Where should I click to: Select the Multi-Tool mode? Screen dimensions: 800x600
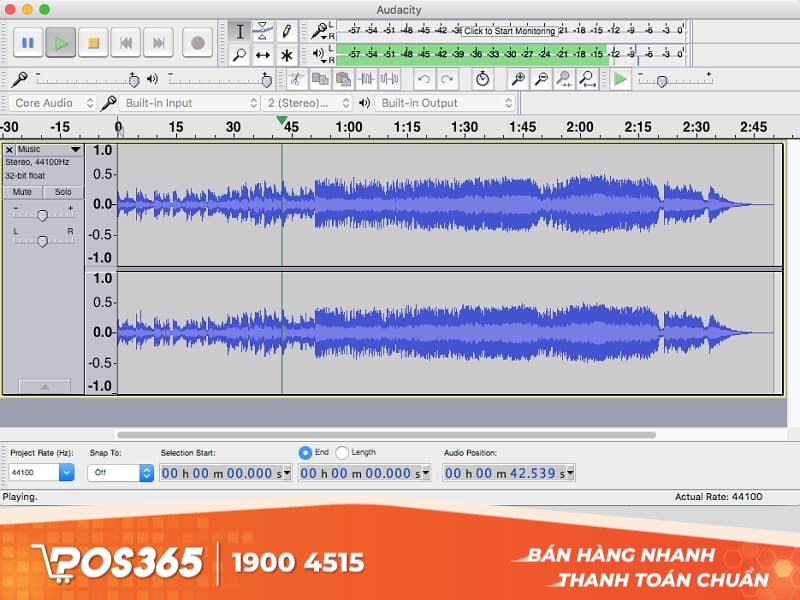284,53
